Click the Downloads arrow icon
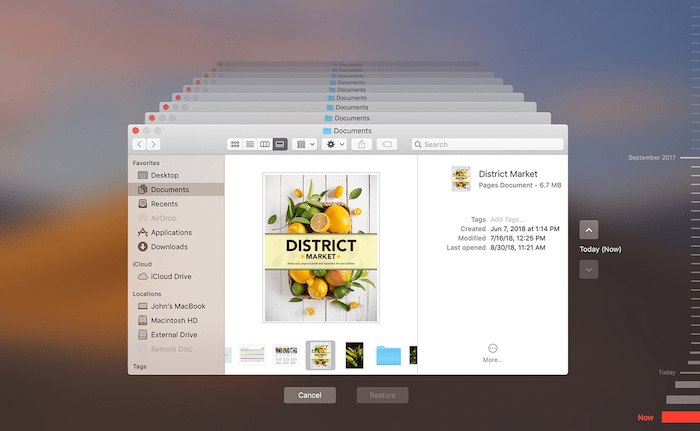This screenshot has width=700, height=431. pos(142,247)
